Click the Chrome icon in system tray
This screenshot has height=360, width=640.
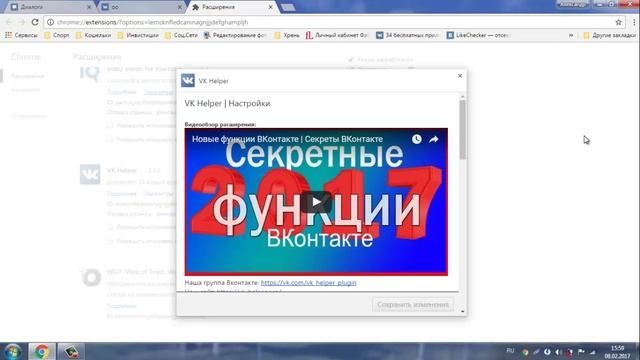pos(525,352)
